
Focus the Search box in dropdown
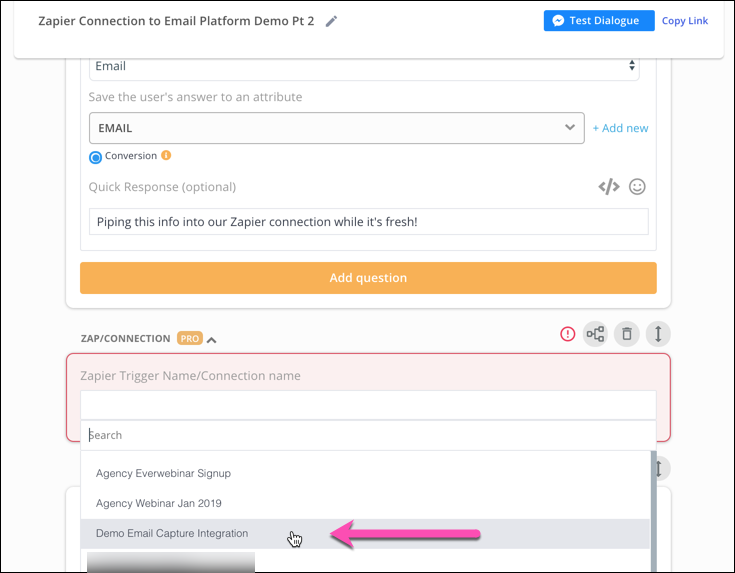[368, 435]
